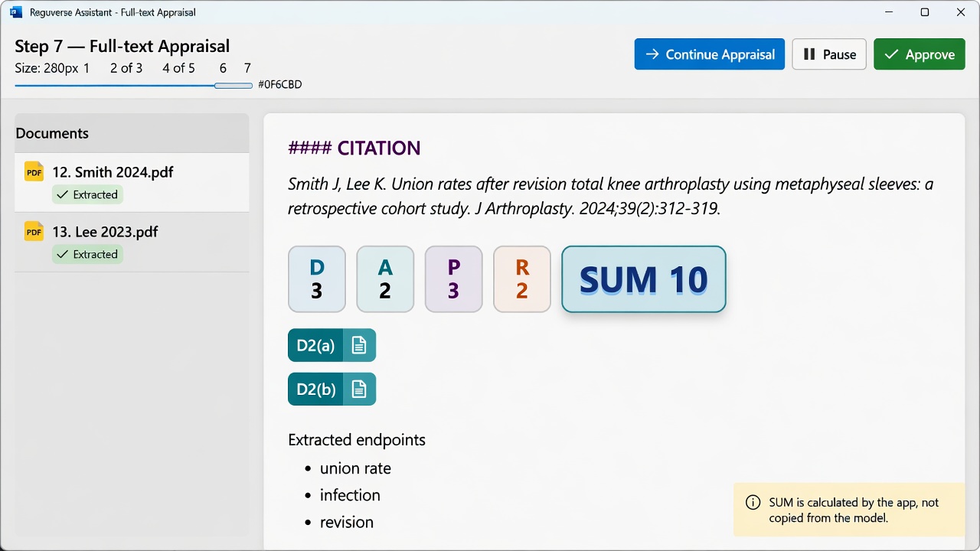Select the 12. Smith 2024.pdf document

pyautogui.click(x=132, y=182)
